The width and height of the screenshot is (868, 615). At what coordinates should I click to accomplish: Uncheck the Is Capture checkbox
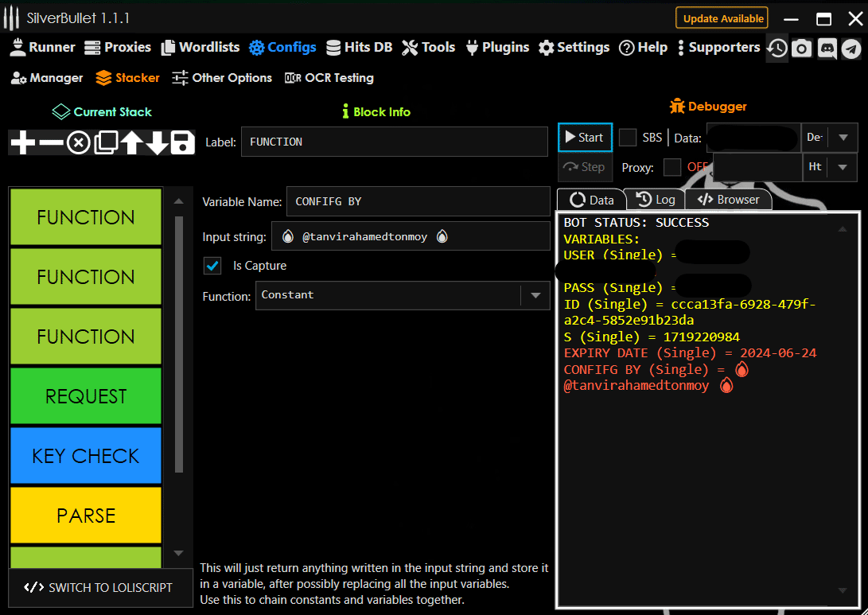pos(212,266)
